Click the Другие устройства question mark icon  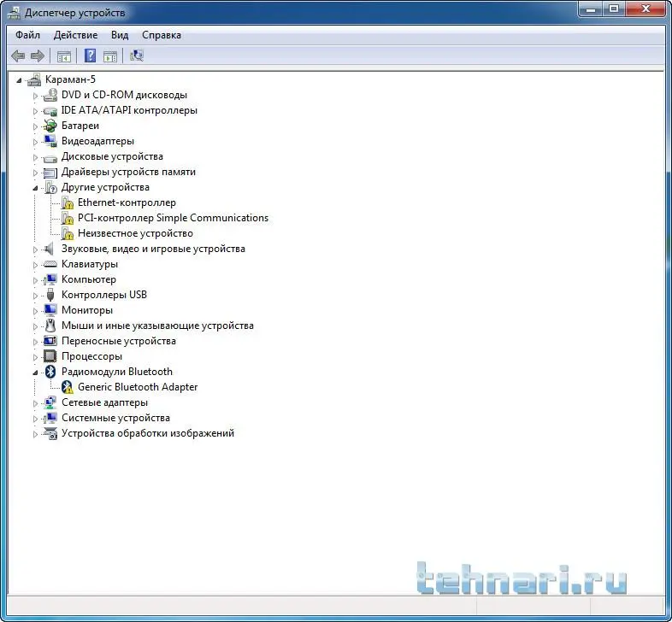pos(50,187)
